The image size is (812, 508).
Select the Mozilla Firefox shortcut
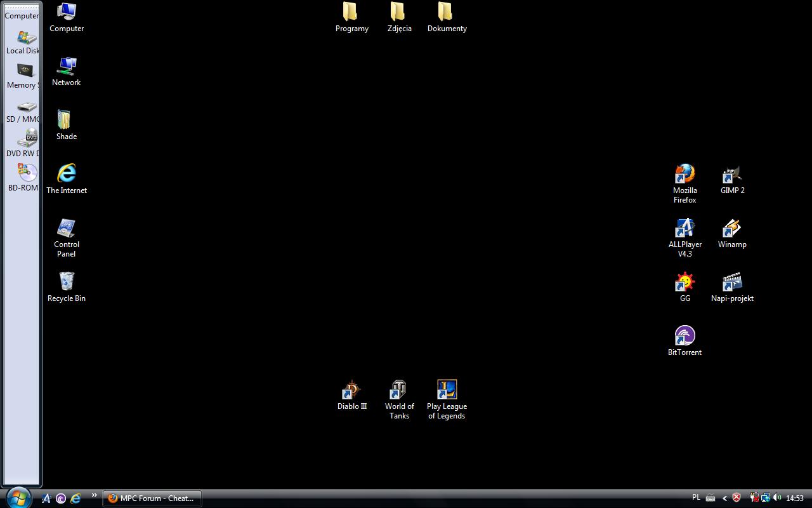pyautogui.click(x=685, y=184)
